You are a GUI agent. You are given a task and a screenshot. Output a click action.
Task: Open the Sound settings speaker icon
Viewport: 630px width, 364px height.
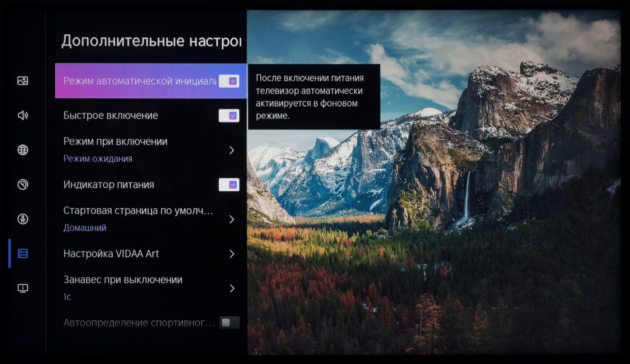pos(23,115)
